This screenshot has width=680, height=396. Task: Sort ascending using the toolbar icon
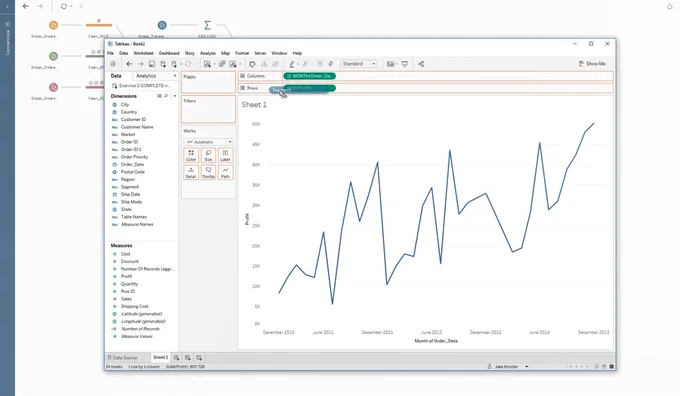click(x=264, y=64)
